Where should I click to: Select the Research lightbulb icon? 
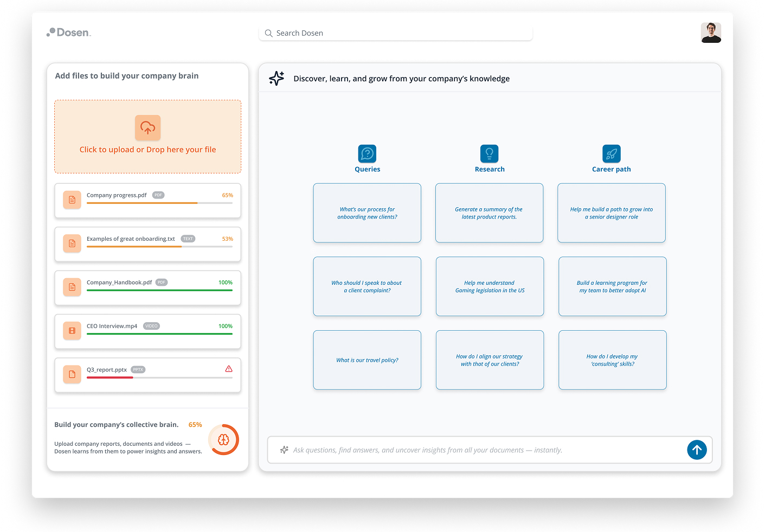click(489, 153)
